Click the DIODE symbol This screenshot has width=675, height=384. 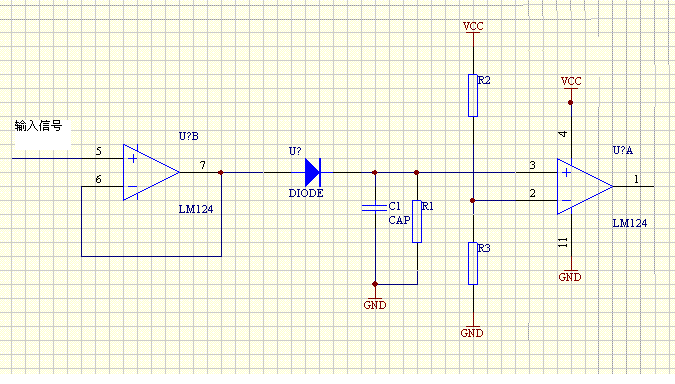[313, 172]
